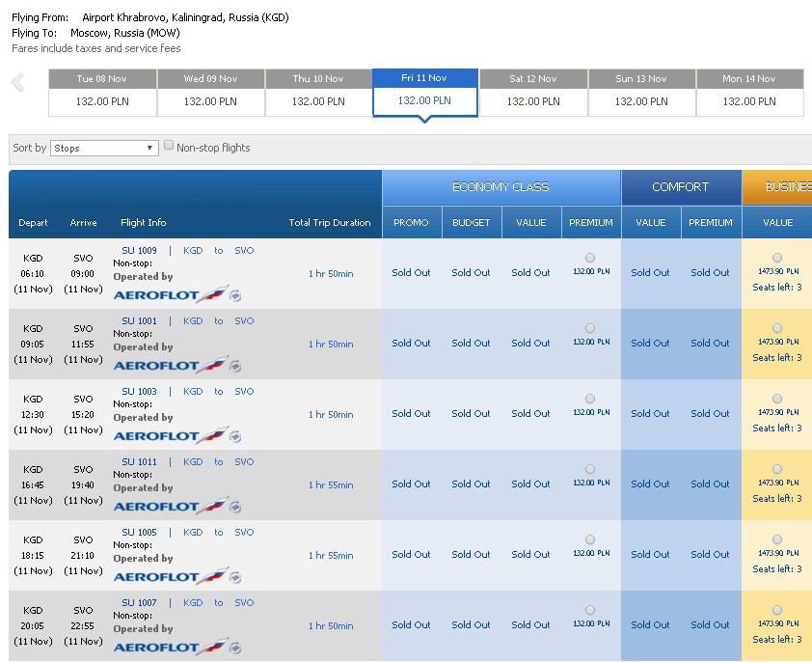Screen dimensions: 812x663
Task: Select Economy Premium fare for SU 1011
Action: point(590,469)
